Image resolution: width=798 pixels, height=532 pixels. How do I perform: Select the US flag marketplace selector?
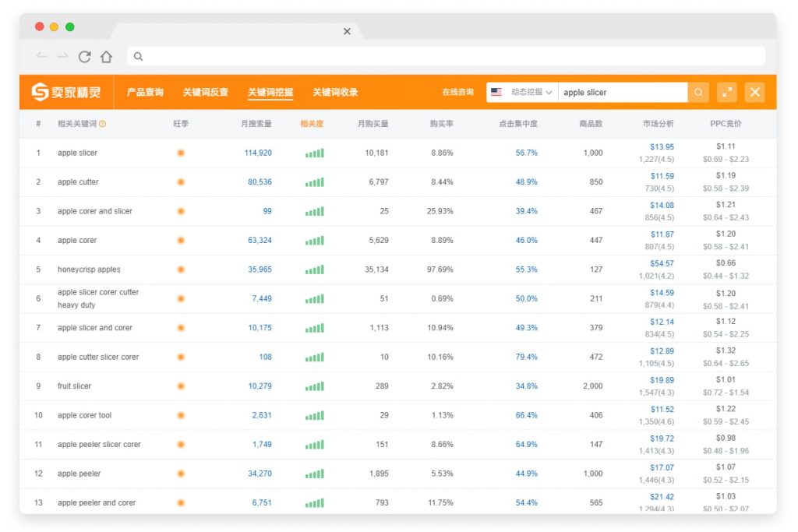pos(496,92)
